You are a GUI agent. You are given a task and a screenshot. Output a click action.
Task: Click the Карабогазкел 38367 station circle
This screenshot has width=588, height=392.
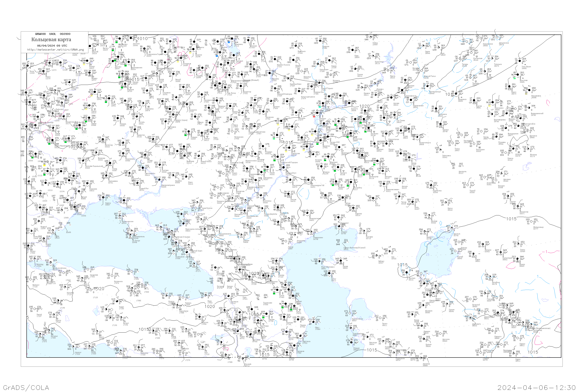point(350,313)
